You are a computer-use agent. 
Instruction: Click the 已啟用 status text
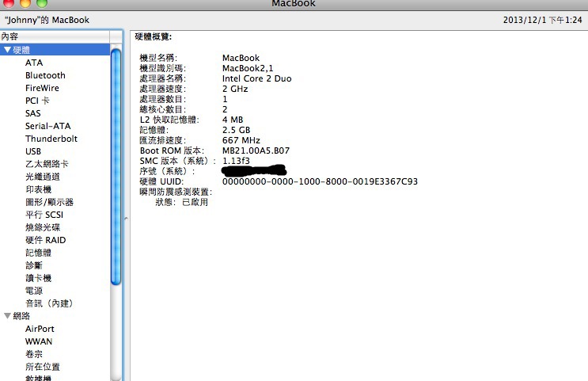pyautogui.click(x=195, y=202)
